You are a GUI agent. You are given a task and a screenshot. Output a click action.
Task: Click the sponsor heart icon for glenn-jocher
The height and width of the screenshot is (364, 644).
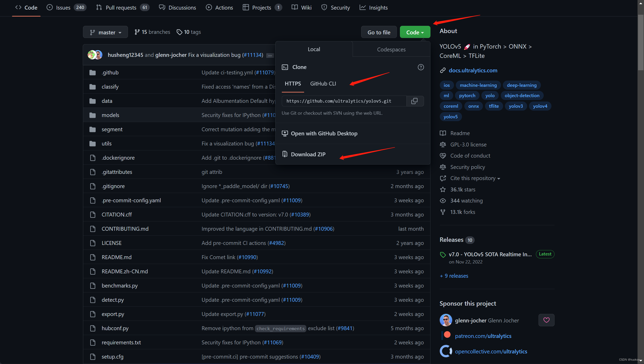click(x=546, y=320)
